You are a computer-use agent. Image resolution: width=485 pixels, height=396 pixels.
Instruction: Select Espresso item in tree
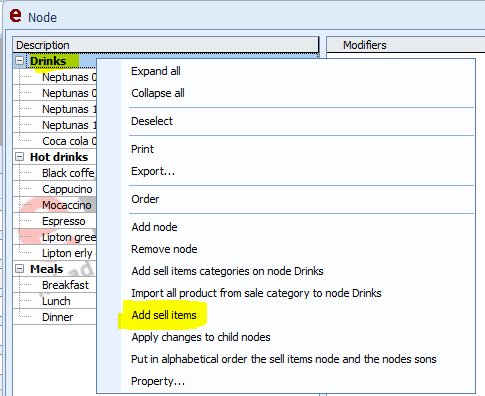(64, 221)
